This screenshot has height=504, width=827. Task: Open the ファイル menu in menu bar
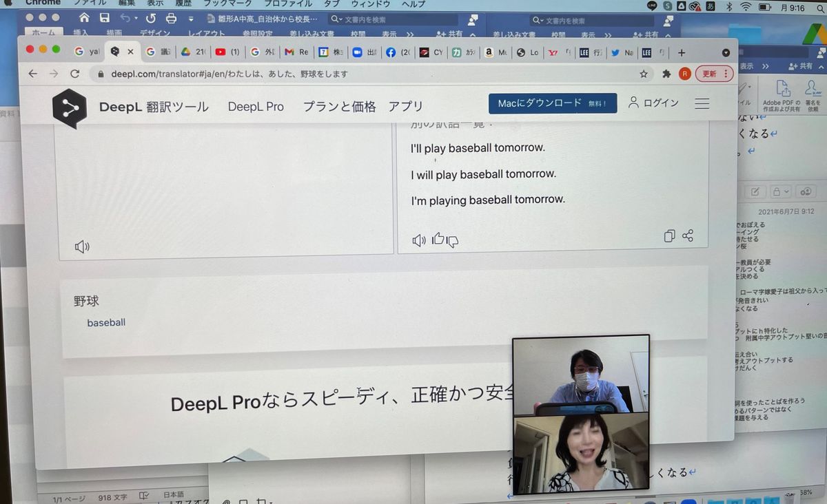tap(90, 3)
